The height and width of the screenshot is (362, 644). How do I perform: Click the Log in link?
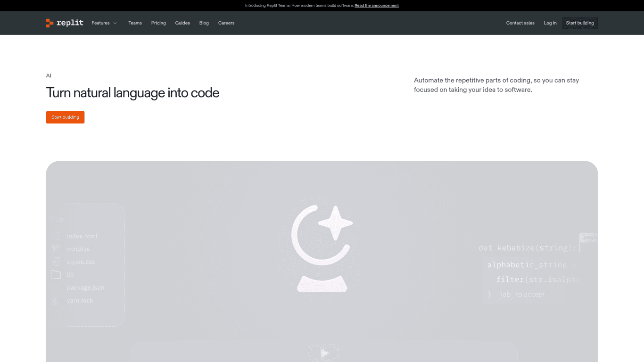[x=550, y=23]
